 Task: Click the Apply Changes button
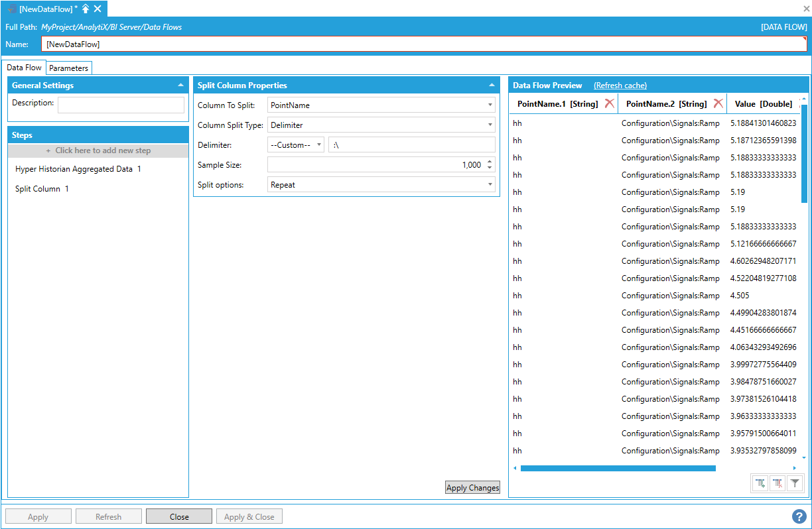point(472,488)
